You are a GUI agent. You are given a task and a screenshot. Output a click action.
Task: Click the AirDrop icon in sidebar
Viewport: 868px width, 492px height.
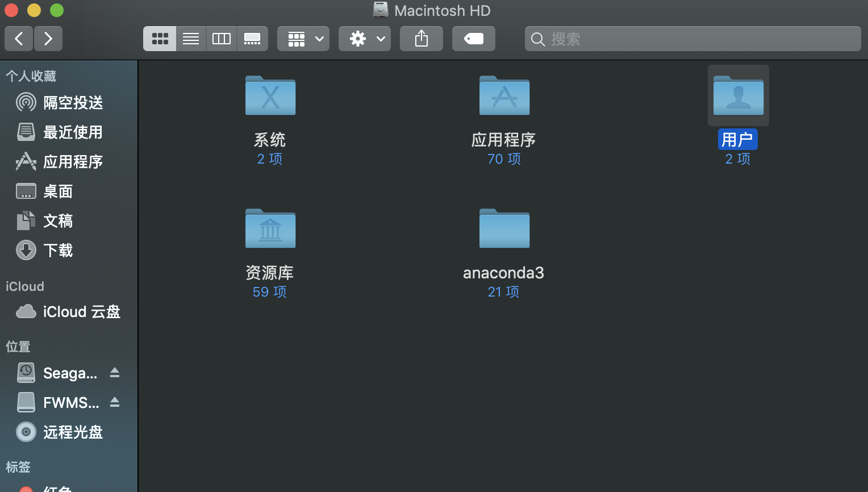(x=26, y=102)
